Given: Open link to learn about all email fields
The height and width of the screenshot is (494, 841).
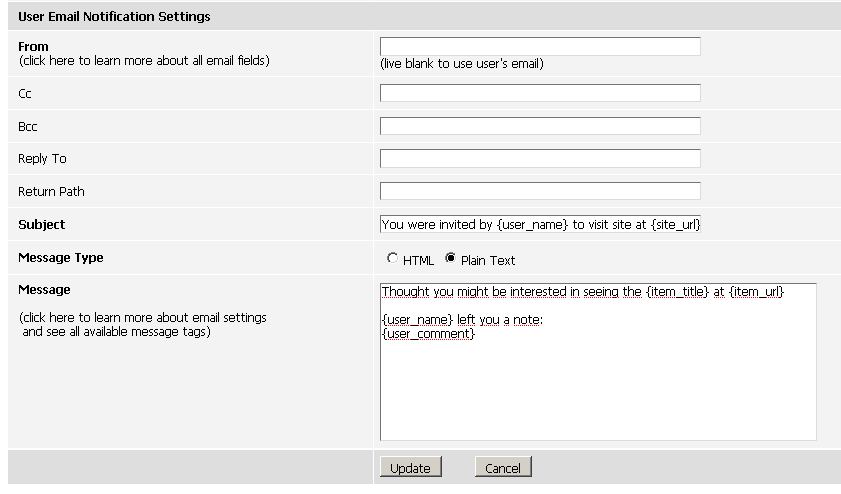Looking at the screenshot, I should click(x=144, y=61).
